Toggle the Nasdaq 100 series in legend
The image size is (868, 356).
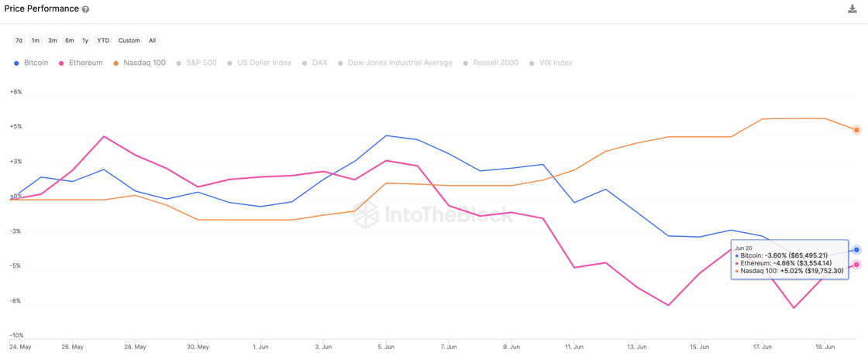pos(139,63)
